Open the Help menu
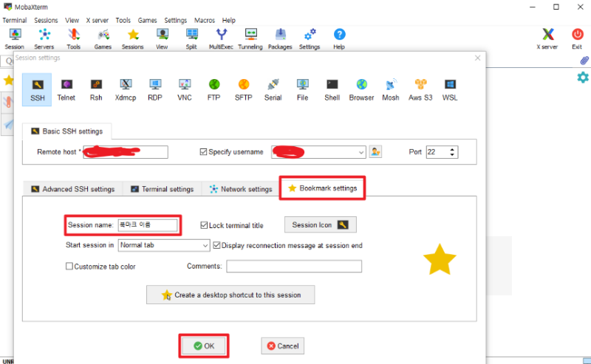The image size is (591, 364). [x=229, y=21]
